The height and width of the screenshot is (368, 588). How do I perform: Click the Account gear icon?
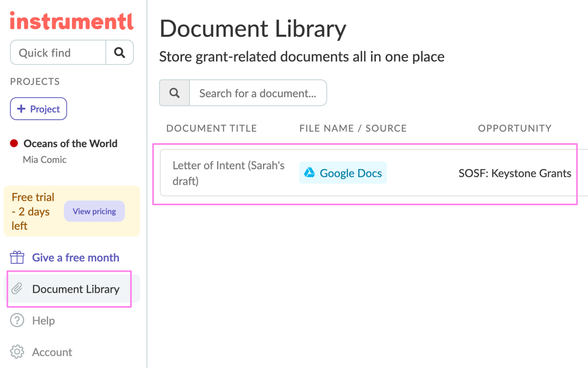point(17,352)
